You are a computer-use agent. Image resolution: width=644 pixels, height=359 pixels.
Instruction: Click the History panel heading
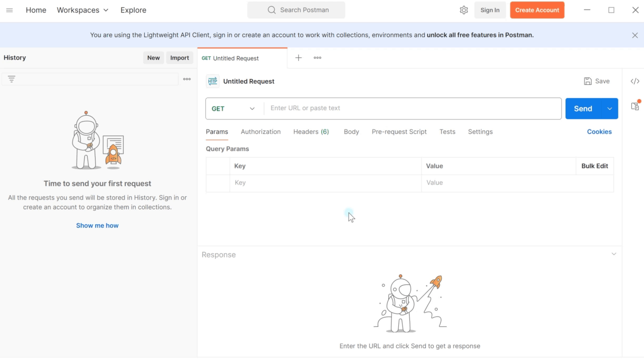click(15, 58)
